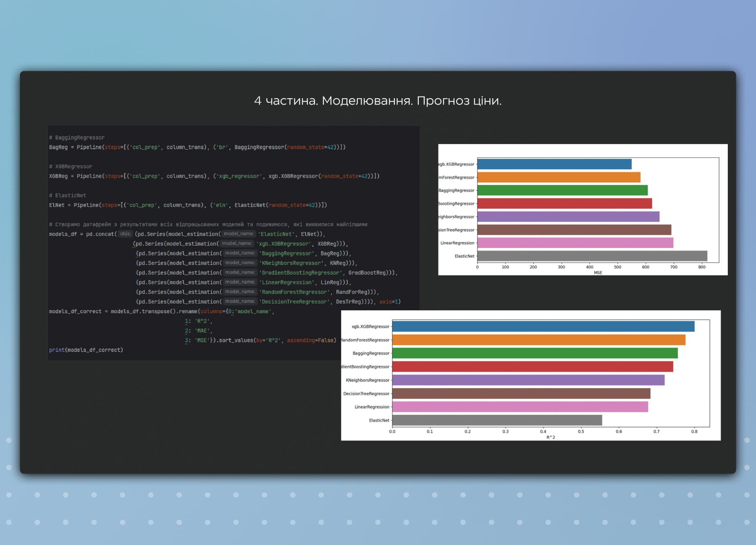Click the orange RandomForestRegressor bar in R^2 chart
756x545 pixels.
(x=539, y=340)
